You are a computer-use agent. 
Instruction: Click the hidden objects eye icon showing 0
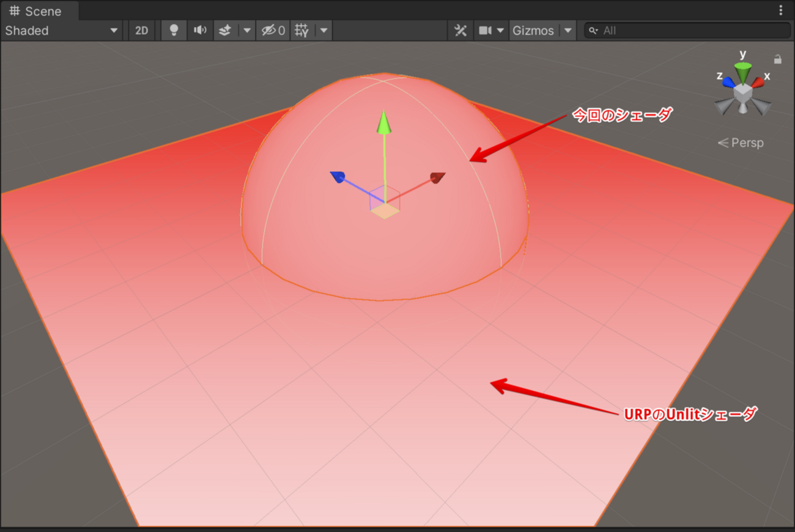click(272, 31)
